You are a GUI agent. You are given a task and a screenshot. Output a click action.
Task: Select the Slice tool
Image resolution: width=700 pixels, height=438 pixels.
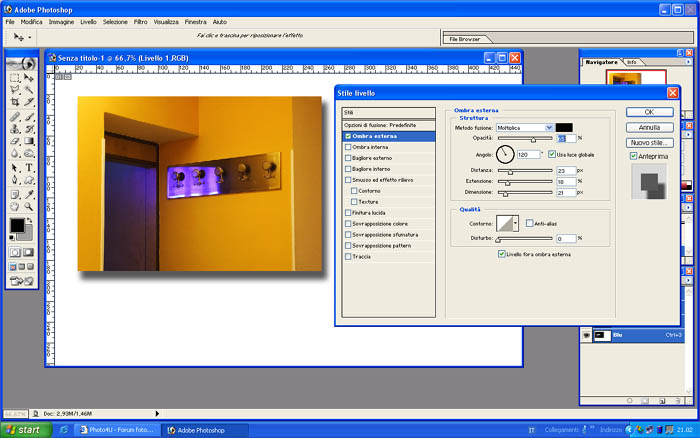29,102
